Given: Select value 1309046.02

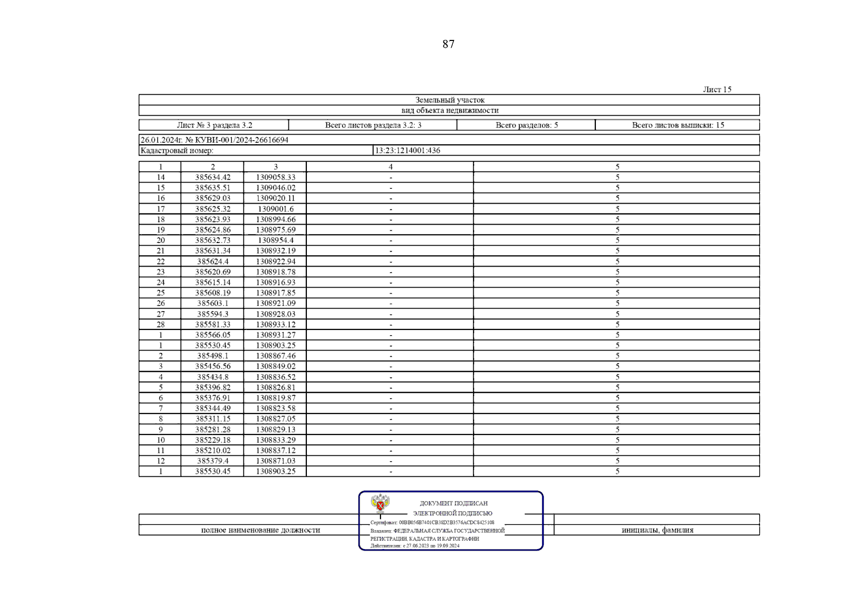Looking at the screenshot, I should click(276, 188).
